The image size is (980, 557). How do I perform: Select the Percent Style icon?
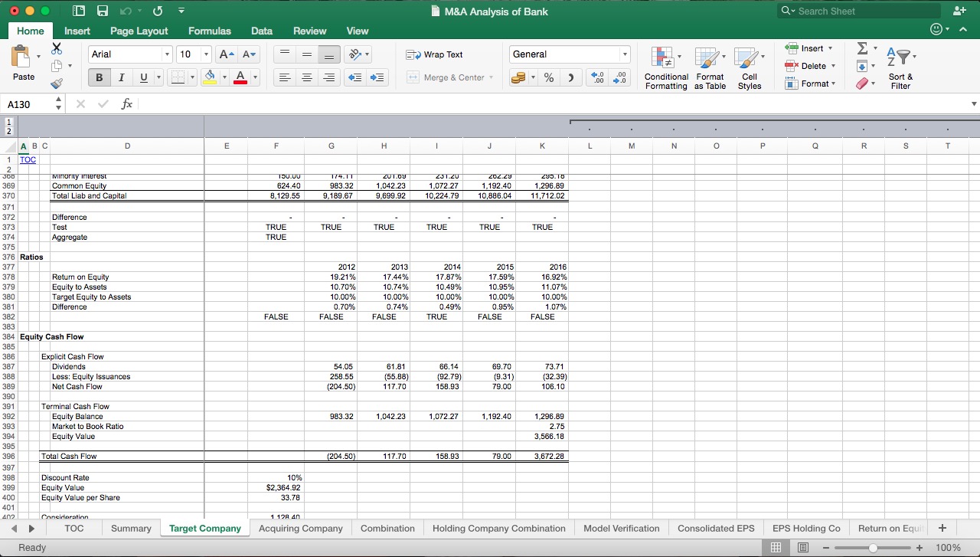coord(548,77)
